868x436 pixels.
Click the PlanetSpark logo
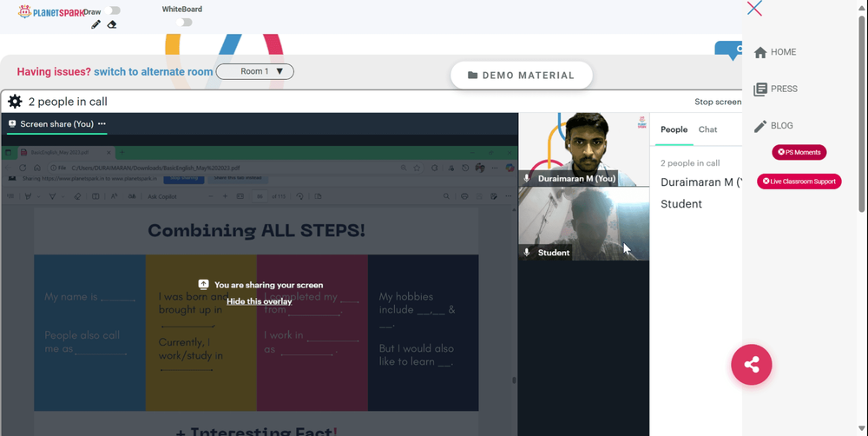tap(51, 11)
